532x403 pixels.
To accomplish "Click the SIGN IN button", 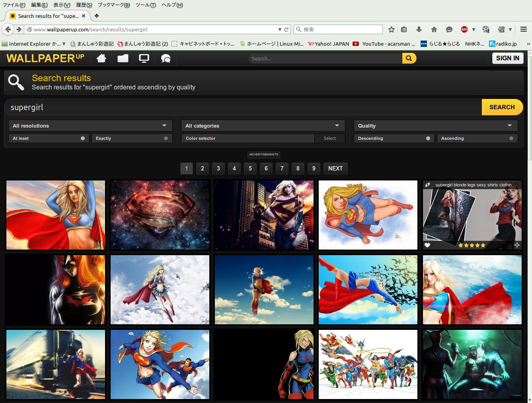I will (507, 58).
